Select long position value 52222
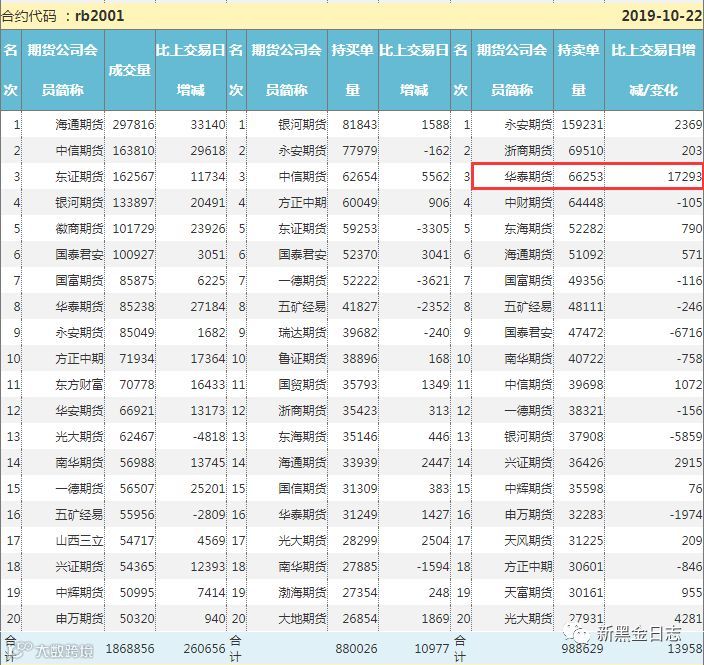The image size is (704, 665). (x=360, y=281)
